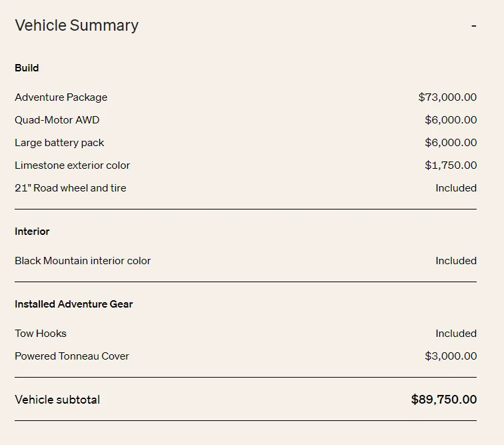This screenshot has height=445, width=504.
Task: Select Limestone exterior color item
Action: point(72,165)
